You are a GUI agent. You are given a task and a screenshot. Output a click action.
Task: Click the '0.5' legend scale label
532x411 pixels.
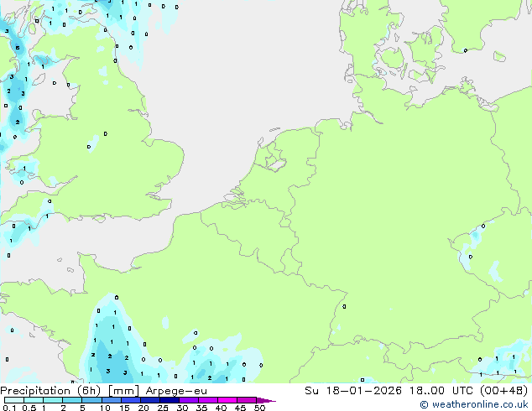[29, 408]
